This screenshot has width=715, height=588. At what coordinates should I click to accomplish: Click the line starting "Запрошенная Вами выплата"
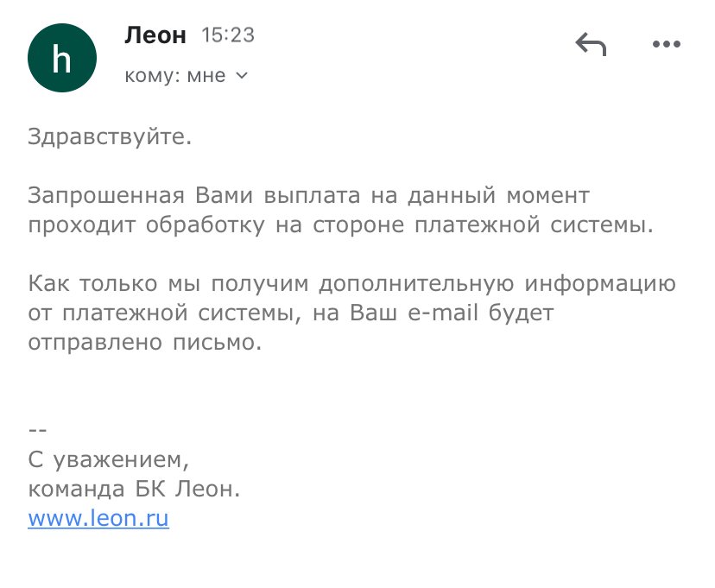pos(309,195)
